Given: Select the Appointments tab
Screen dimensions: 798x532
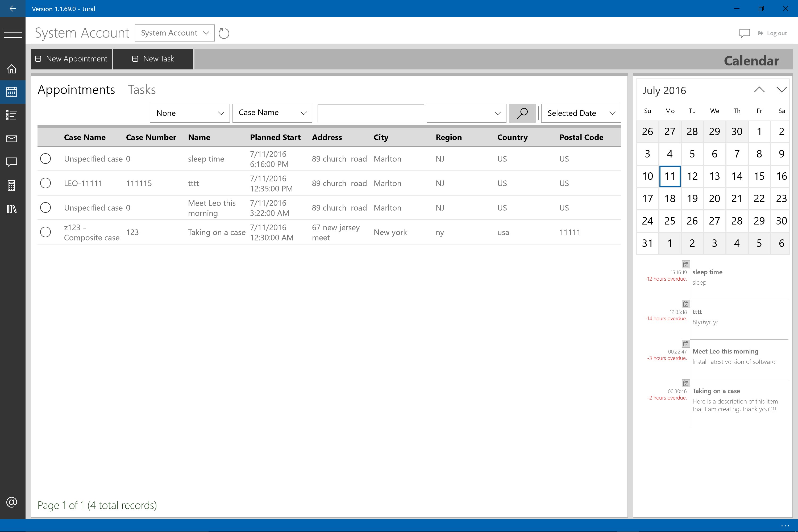Looking at the screenshot, I should 76,90.
